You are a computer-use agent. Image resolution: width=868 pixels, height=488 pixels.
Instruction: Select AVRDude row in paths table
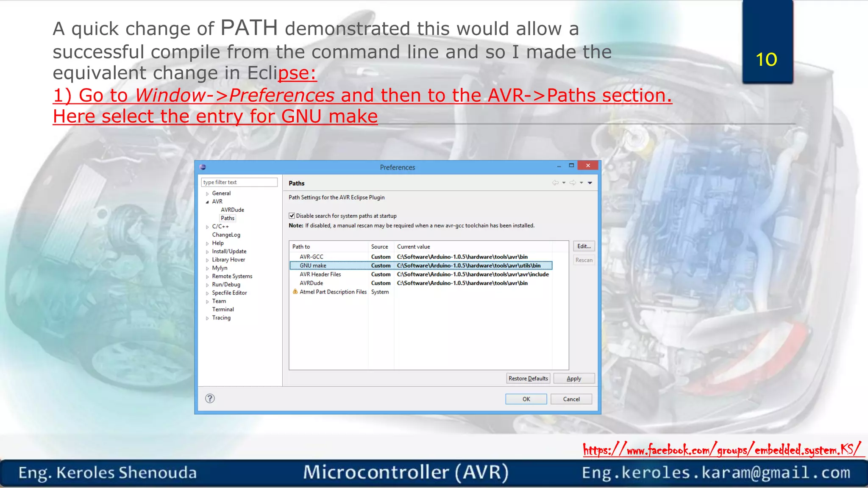point(421,283)
